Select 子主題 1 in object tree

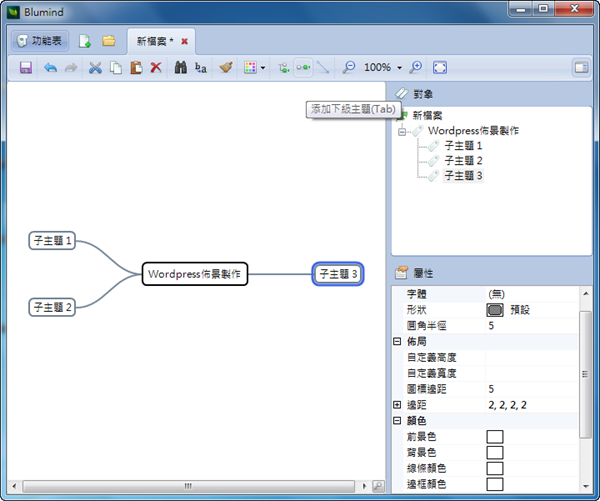(x=463, y=146)
